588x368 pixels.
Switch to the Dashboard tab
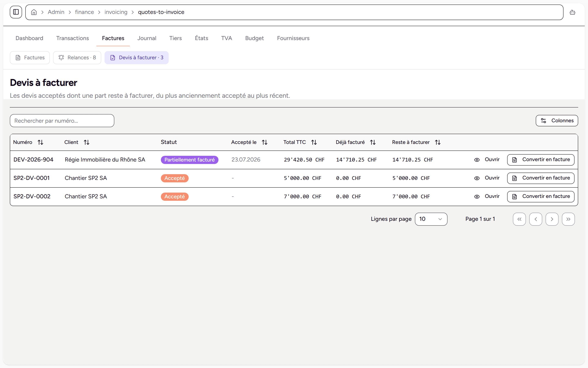(29, 38)
